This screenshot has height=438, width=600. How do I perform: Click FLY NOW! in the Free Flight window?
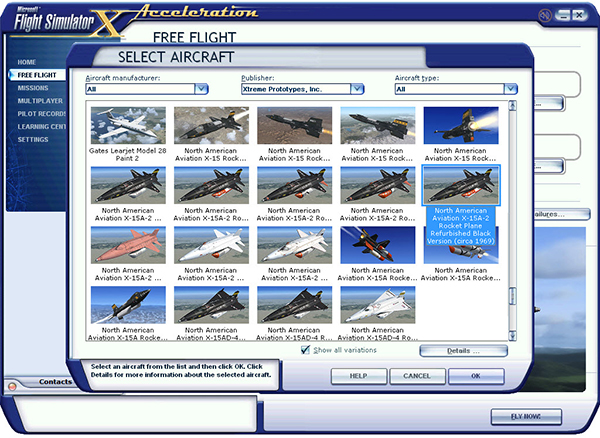click(x=526, y=417)
